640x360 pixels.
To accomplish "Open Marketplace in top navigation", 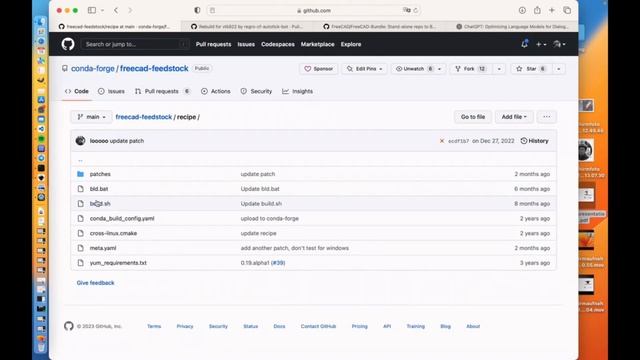I will [318, 44].
